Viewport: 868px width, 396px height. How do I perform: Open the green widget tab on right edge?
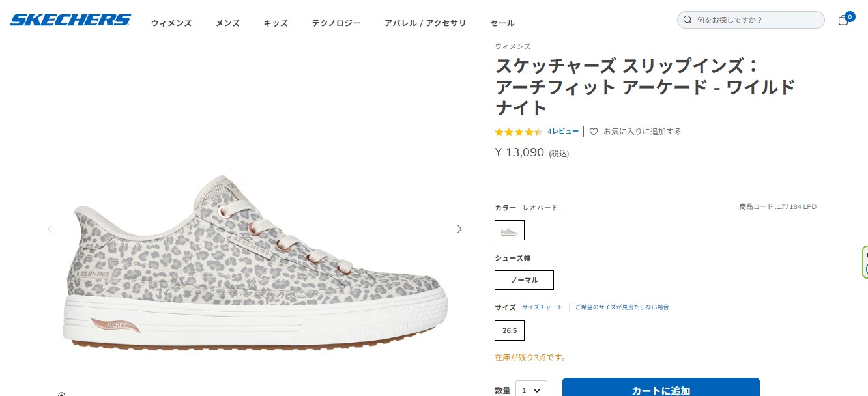[864, 261]
